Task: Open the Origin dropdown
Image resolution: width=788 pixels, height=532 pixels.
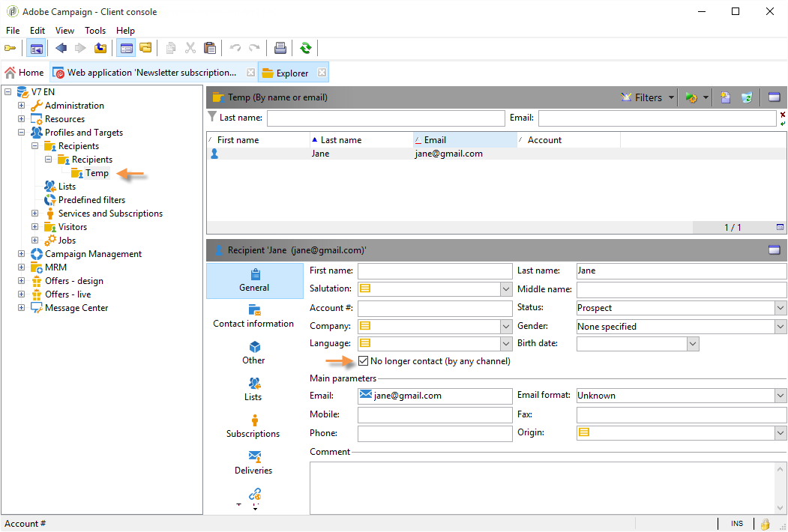Action: tap(780, 433)
